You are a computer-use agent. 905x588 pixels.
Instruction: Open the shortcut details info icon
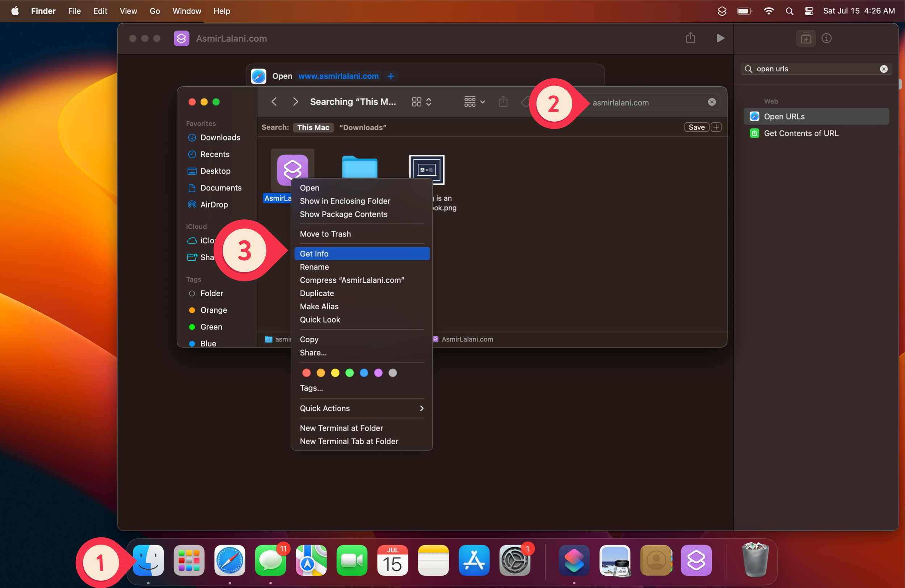click(826, 38)
